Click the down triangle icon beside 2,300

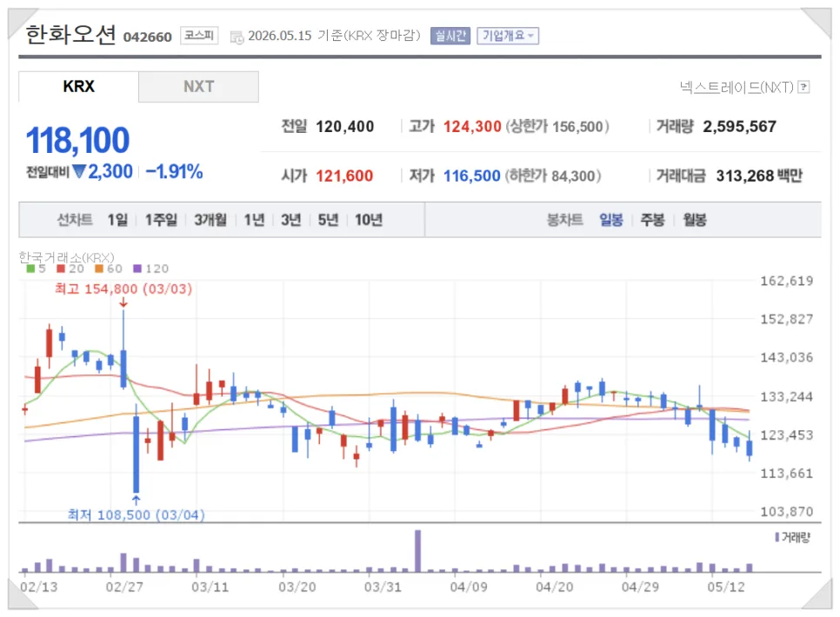pyautogui.click(x=79, y=171)
